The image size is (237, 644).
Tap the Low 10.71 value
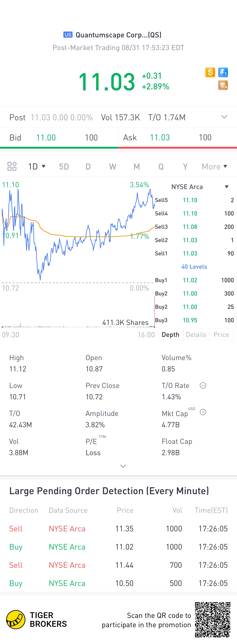[x=18, y=397]
